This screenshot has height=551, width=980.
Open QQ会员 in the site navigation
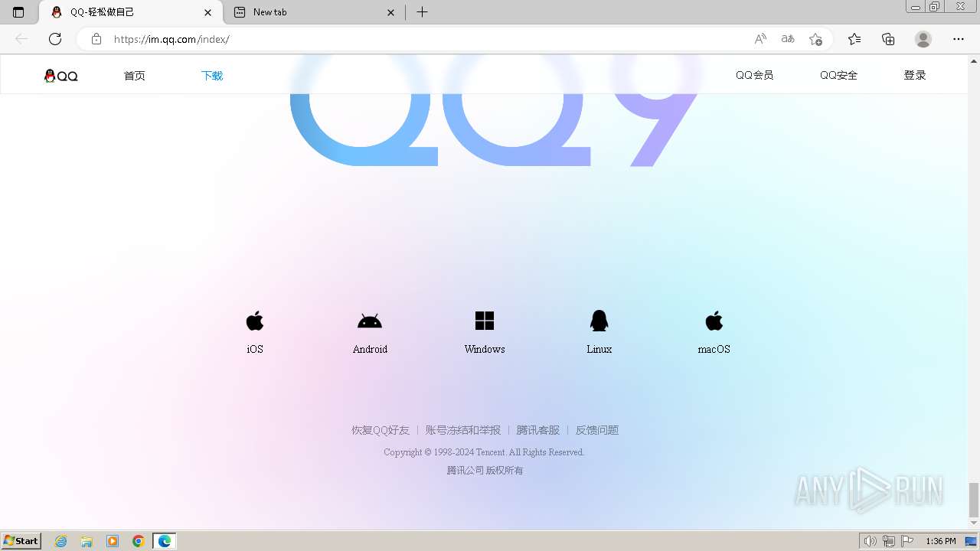click(754, 75)
